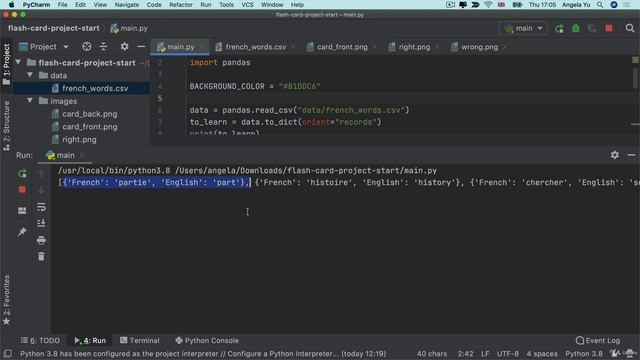Open Project panel settings gear
The height and width of the screenshot is (360, 640).
(124, 47)
